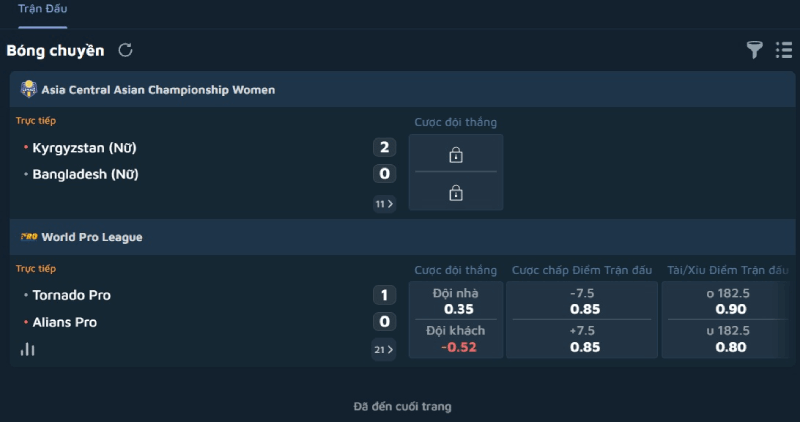The image size is (800, 422).
Task: Bet on Đội khách at -0.52
Action: pyautogui.click(x=456, y=339)
